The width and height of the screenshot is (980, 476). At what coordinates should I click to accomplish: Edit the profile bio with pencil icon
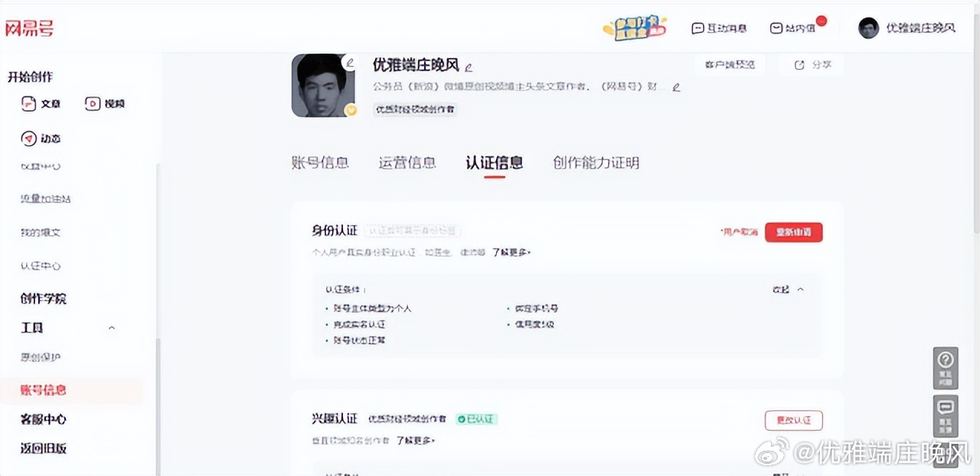[676, 87]
